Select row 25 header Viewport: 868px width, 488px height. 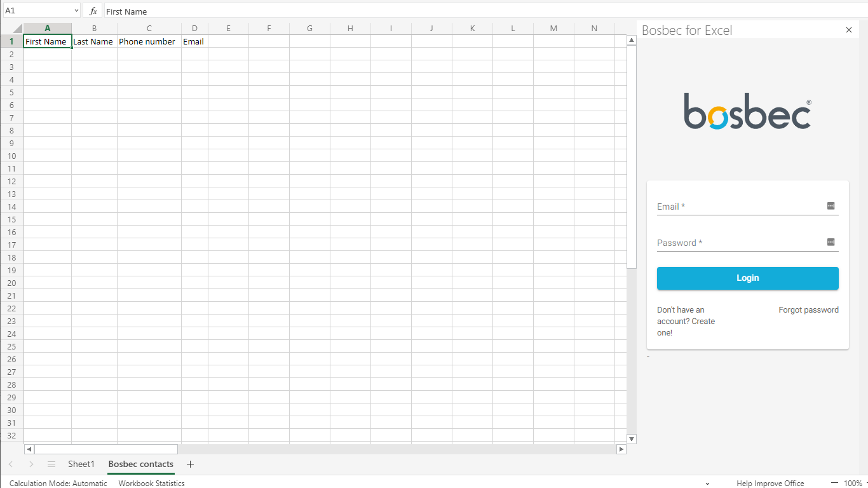[11, 346]
